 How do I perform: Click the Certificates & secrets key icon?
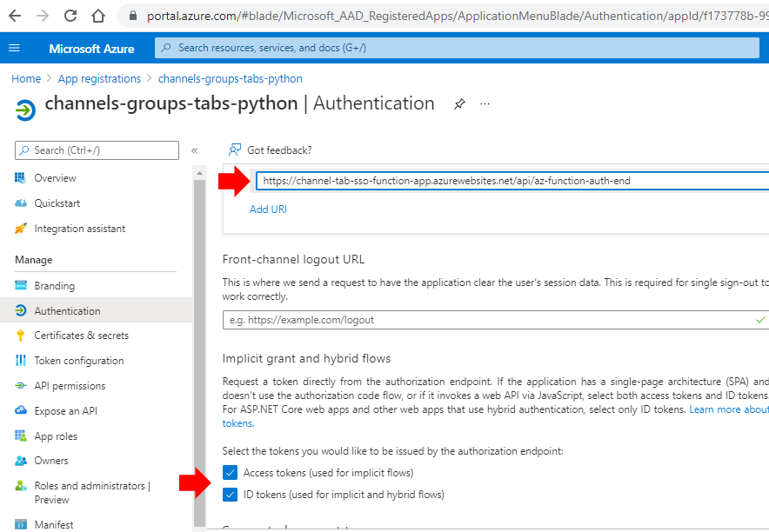pos(21,336)
